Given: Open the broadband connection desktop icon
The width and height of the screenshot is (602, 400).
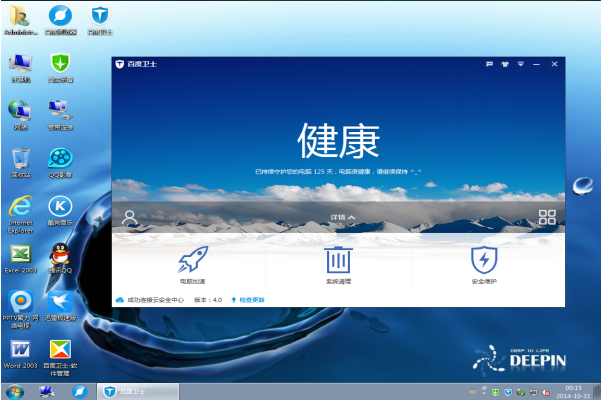Looking at the screenshot, I should (60, 116).
